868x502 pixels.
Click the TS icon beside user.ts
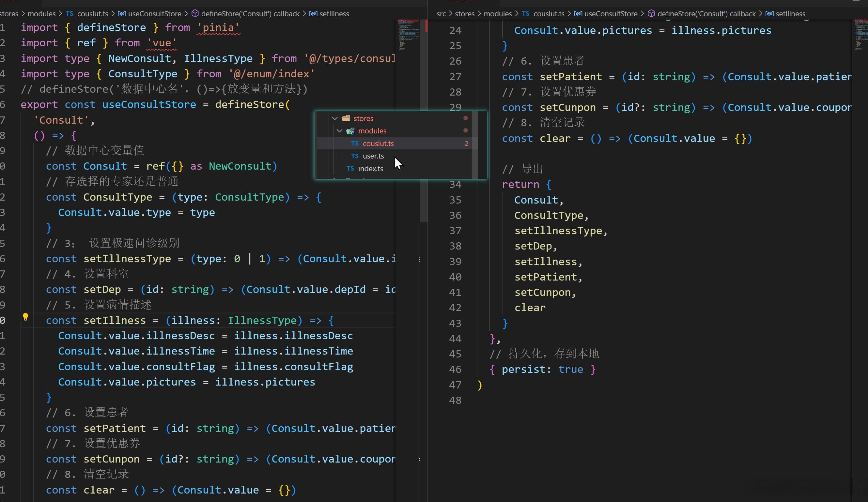[x=355, y=156]
